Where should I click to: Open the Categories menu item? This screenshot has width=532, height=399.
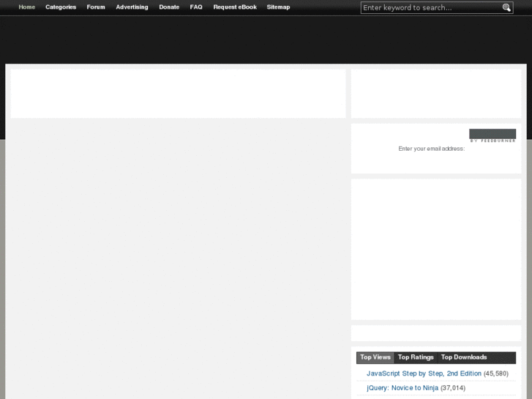(61, 7)
